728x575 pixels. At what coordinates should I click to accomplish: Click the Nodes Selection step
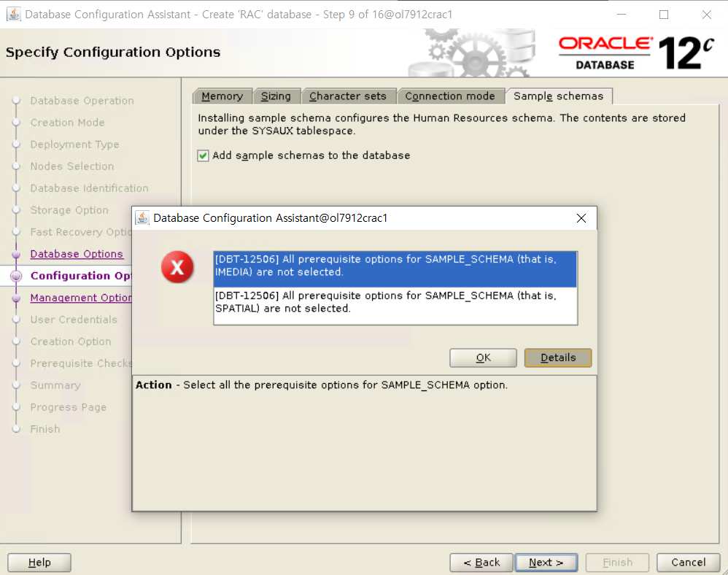pyautogui.click(x=72, y=166)
